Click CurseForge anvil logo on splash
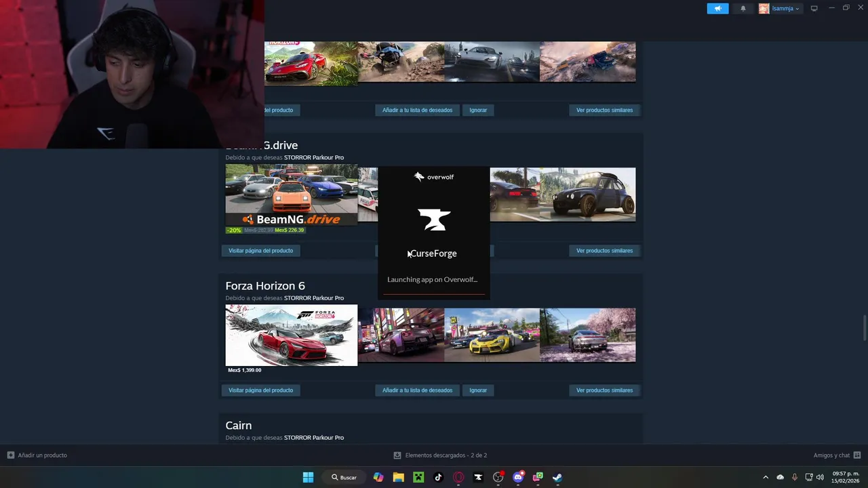The image size is (868, 488). [x=433, y=220]
